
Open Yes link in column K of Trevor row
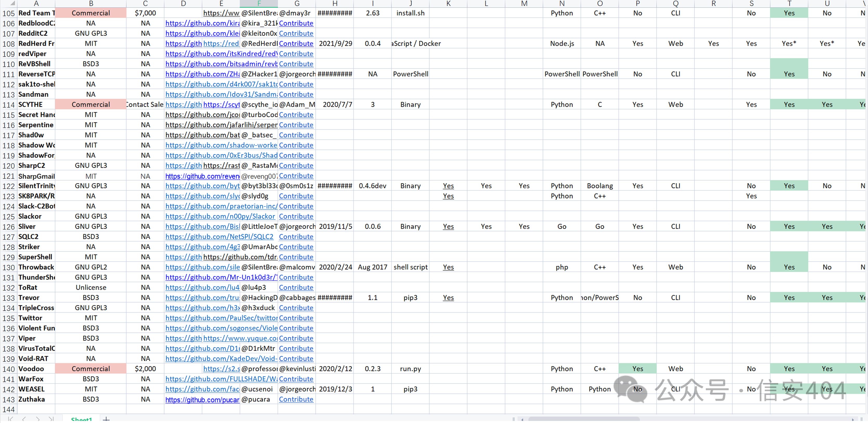pyautogui.click(x=448, y=298)
